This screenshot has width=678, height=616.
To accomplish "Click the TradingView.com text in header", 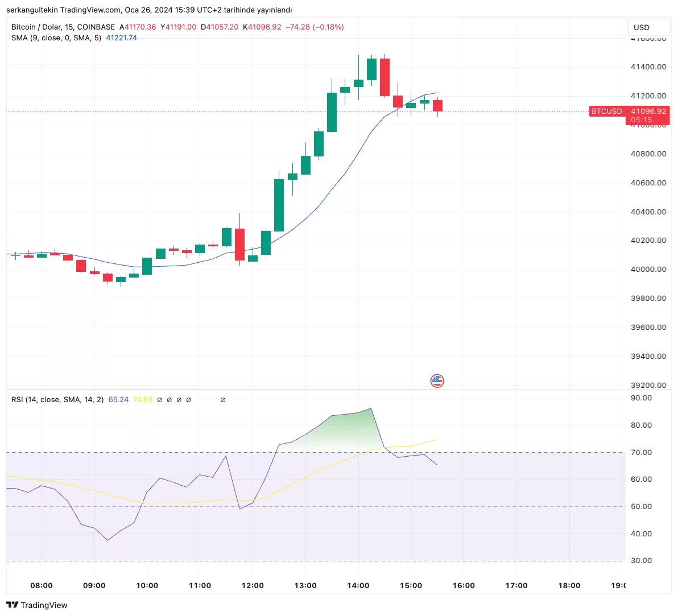I will coord(90,10).
